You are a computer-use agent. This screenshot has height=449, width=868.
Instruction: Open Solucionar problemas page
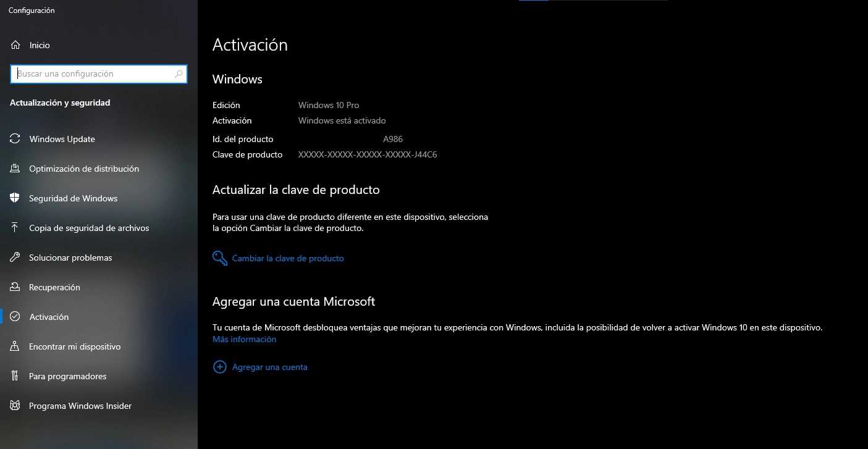click(99, 258)
